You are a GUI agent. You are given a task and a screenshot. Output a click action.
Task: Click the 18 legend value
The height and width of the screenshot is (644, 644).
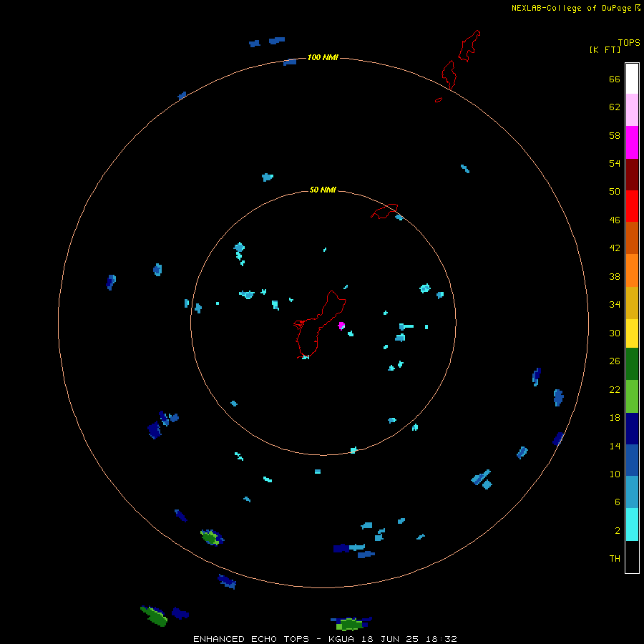[615, 418]
